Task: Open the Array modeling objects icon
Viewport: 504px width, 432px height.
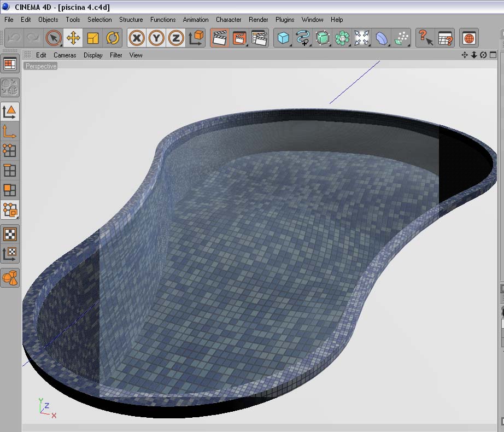Action: (342, 38)
